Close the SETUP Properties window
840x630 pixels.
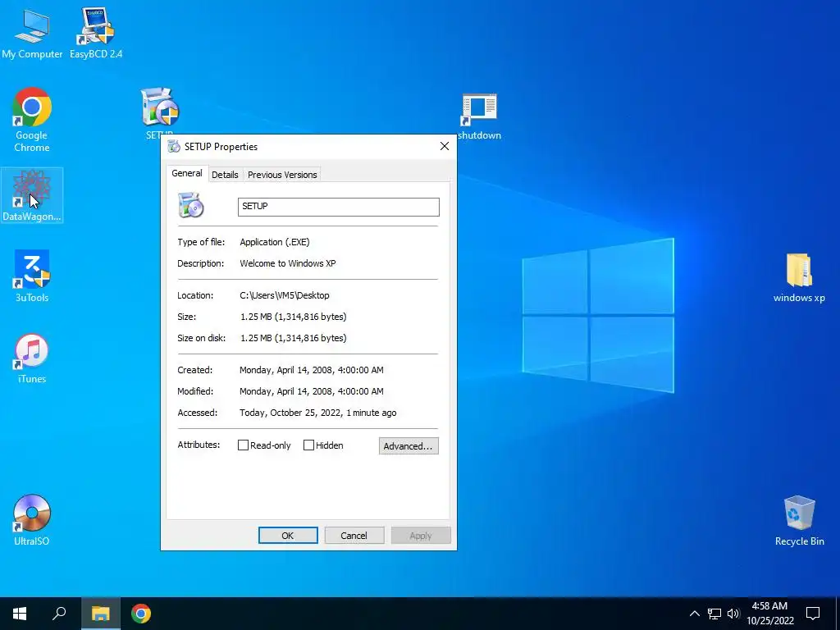point(444,146)
